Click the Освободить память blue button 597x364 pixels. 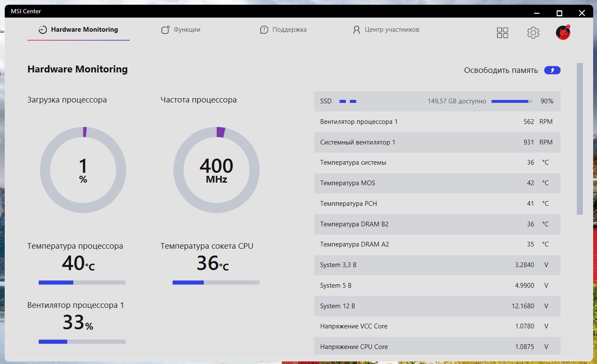coord(552,70)
